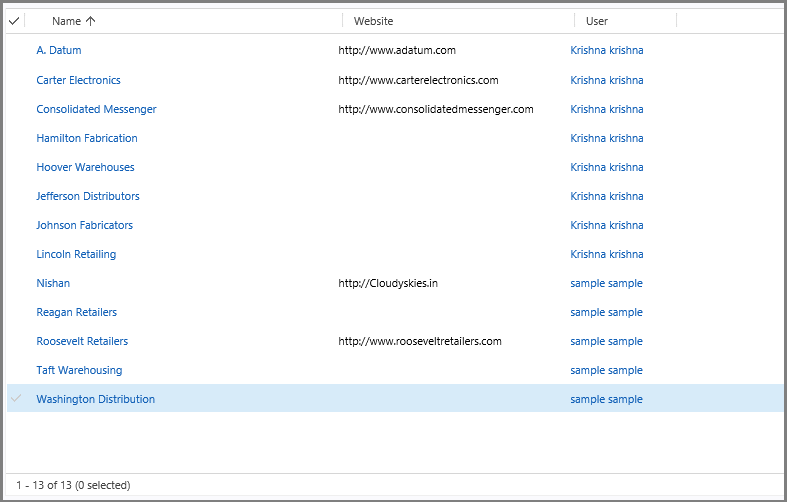Toggle the checkmark on Washington Distribution row

(x=15, y=399)
